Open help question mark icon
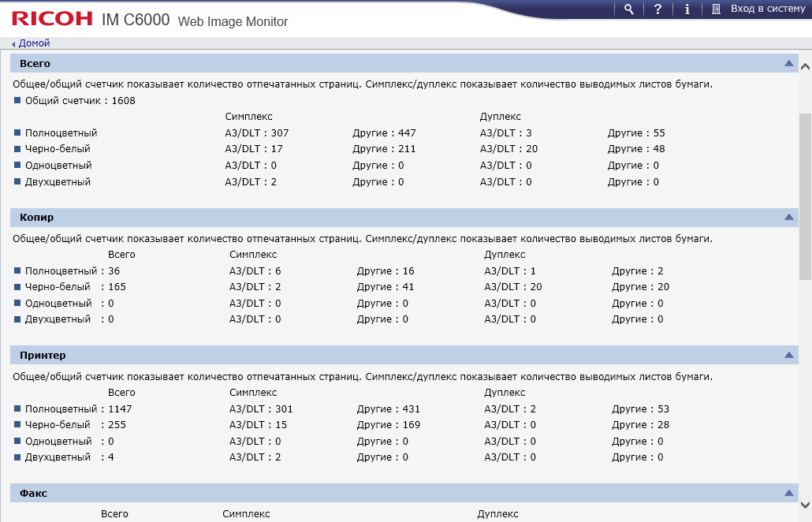 click(657, 9)
